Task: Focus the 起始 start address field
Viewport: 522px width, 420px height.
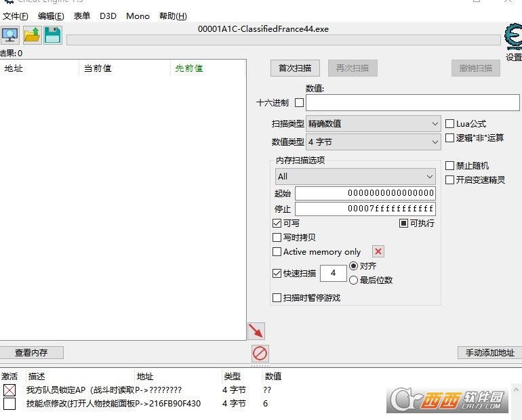Action: [365, 193]
